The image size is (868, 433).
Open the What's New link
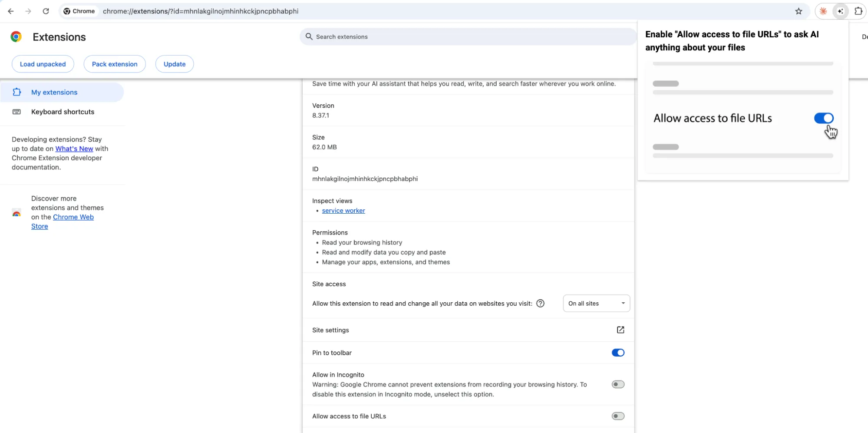coord(74,149)
